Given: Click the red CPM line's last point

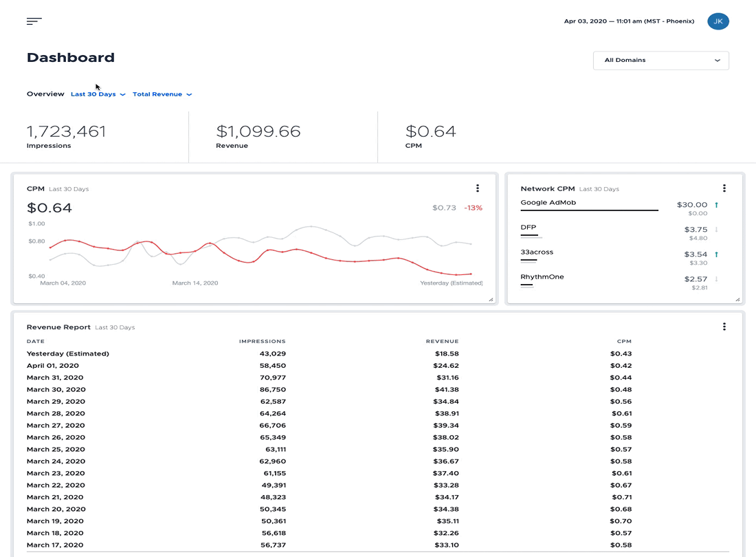Looking at the screenshot, I should (x=471, y=274).
